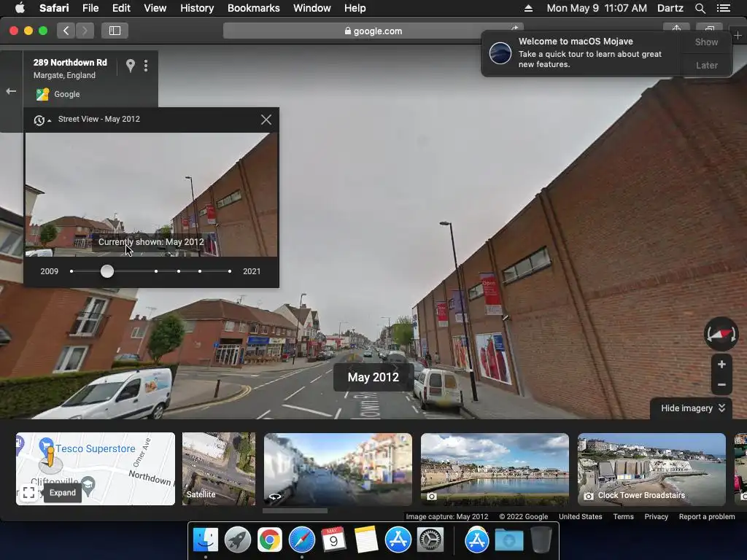Click the compass control
The height and width of the screenshot is (560, 747).
[x=721, y=334]
